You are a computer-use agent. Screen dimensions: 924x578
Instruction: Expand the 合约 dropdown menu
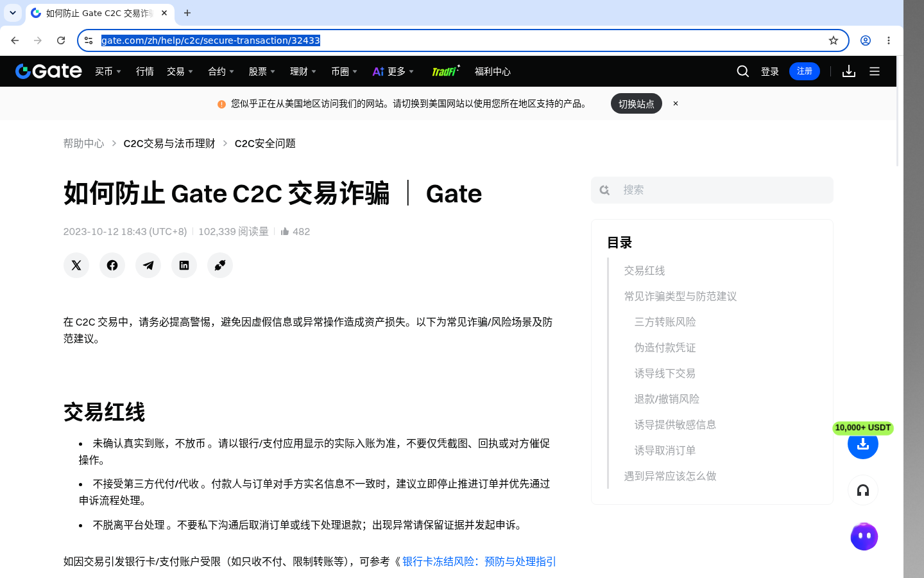pyautogui.click(x=221, y=71)
